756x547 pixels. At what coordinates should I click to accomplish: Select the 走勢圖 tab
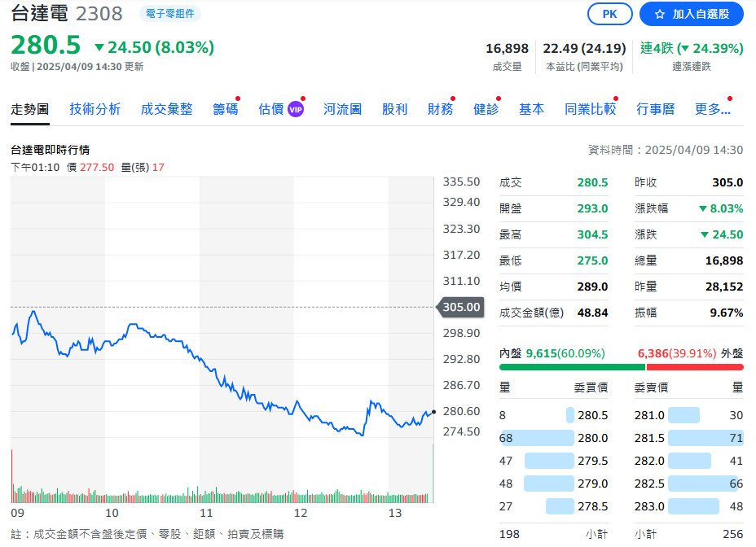[x=30, y=109]
